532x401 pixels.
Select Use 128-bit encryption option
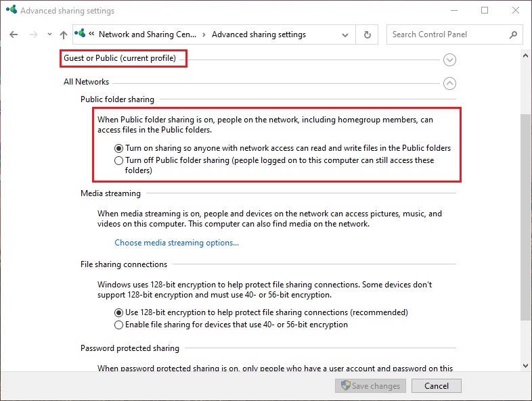click(x=119, y=312)
